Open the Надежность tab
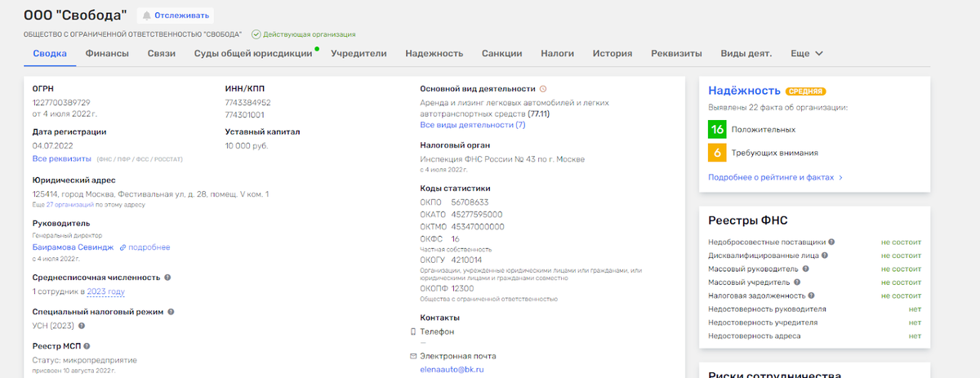This screenshot has width=980, height=378. pyautogui.click(x=434, y=54)
